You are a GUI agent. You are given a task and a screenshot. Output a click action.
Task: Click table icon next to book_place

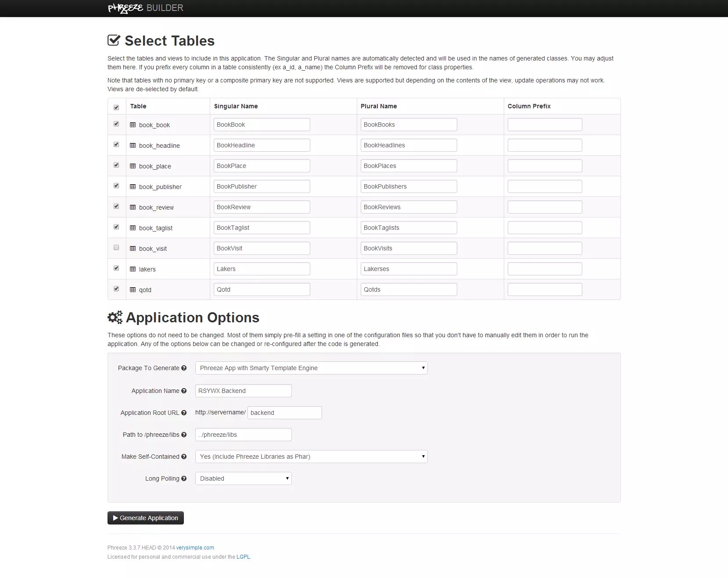133,166
